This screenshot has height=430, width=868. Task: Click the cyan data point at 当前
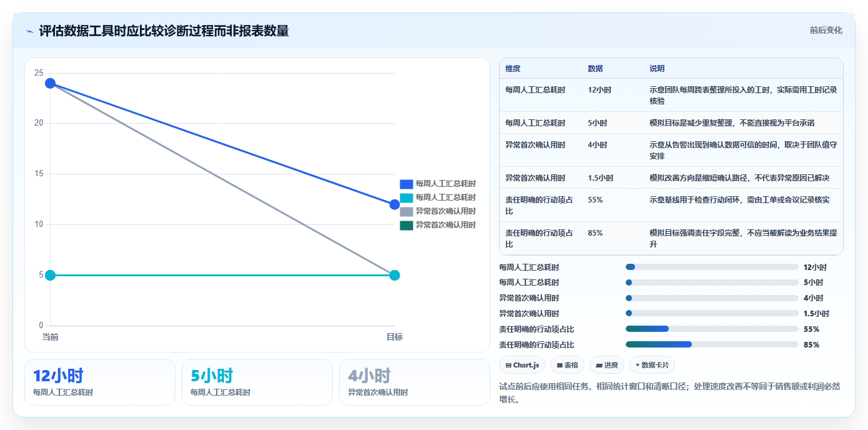[51, 275]
